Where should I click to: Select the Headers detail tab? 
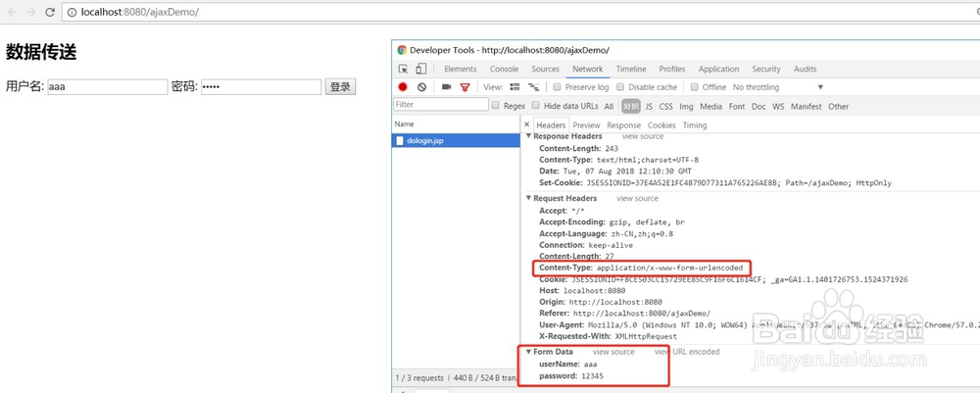pos(551,125)
